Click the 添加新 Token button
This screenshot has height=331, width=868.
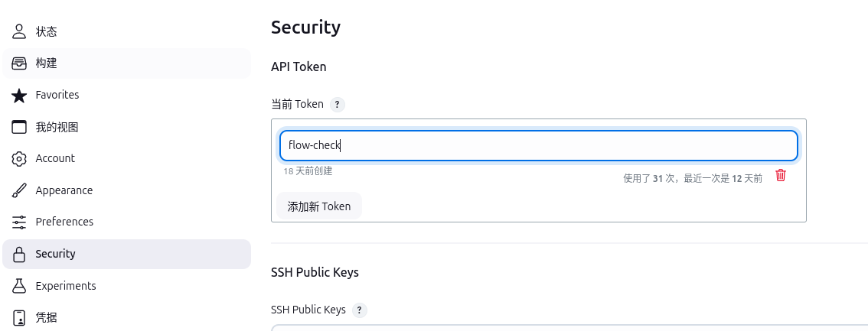click(x=319, y=206)
